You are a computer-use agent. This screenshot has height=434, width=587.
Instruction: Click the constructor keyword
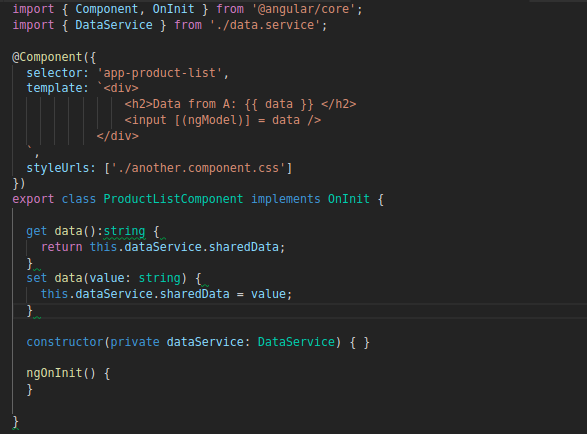pos(65,342)
